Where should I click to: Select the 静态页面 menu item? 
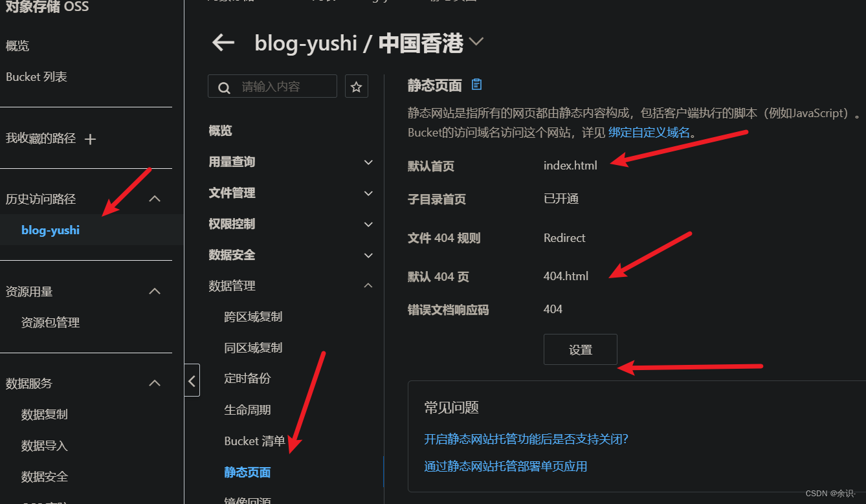click(247, 472)
